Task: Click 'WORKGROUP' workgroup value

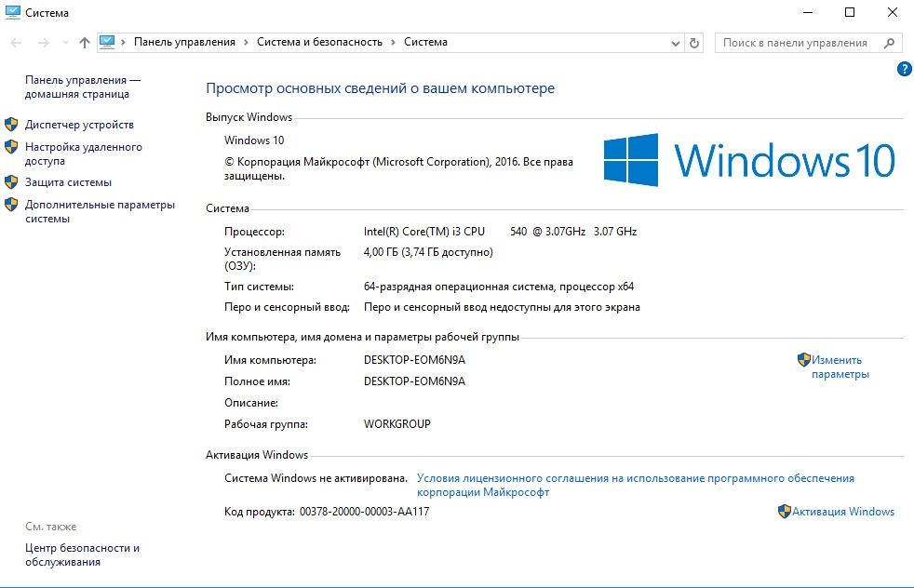Action: pyautogui.click(x=397, y=423)
